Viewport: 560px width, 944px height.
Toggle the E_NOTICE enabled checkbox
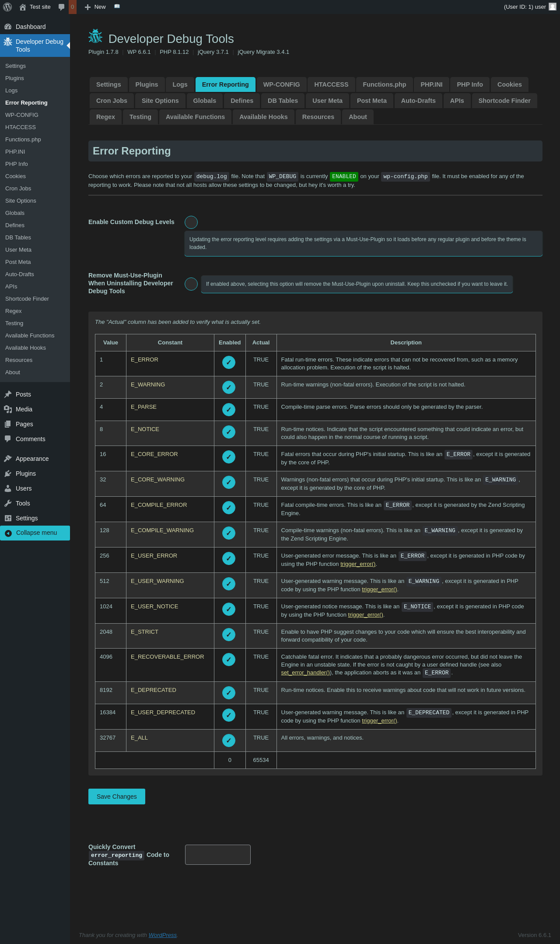(x=229, y=432)
